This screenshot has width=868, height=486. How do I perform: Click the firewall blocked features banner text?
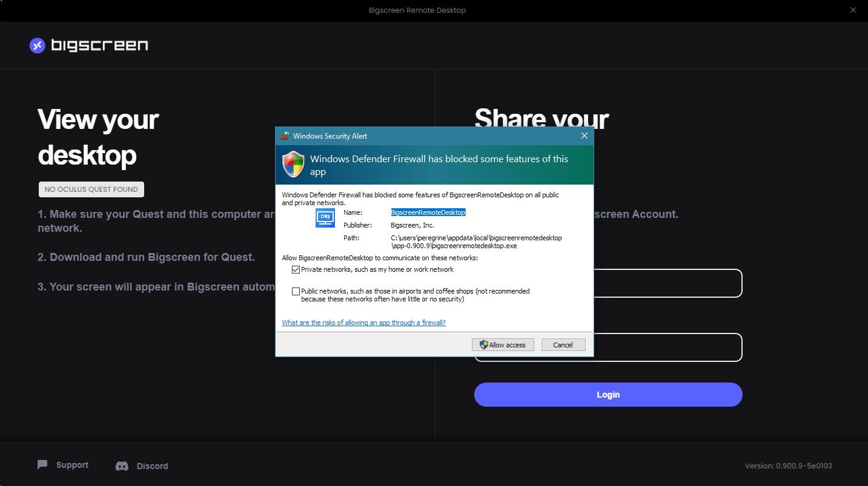pyautogui.click(x=439, y=165)
